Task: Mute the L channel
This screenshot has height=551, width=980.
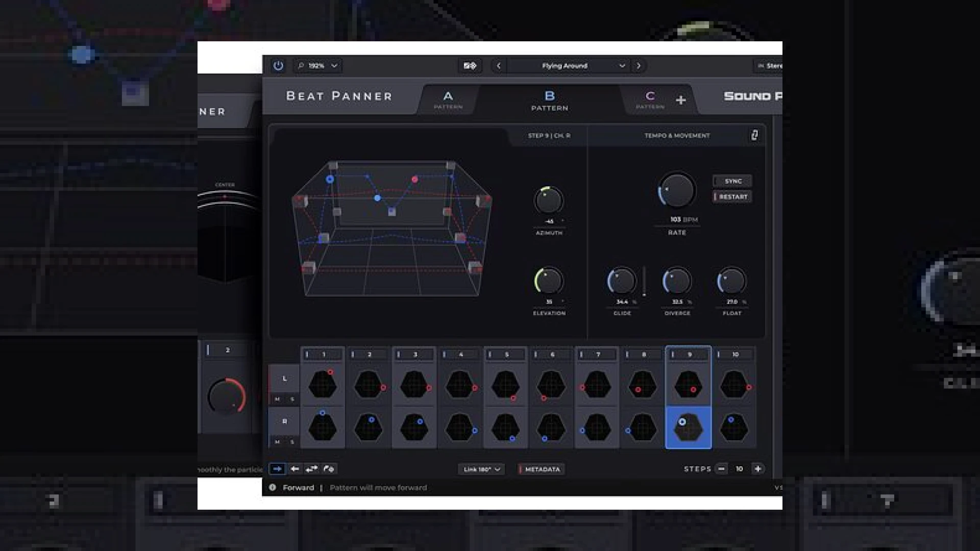Action: pos(277,399)
